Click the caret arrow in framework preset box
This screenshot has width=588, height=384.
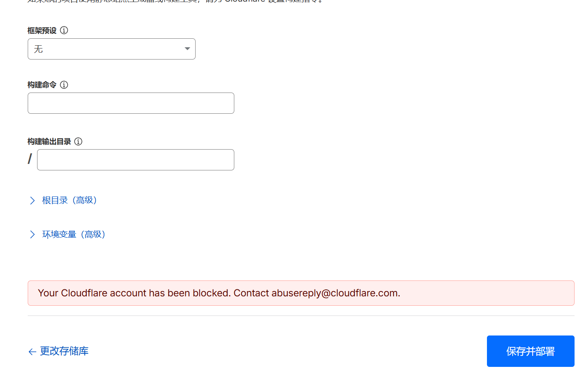click(x=187, y=49)
